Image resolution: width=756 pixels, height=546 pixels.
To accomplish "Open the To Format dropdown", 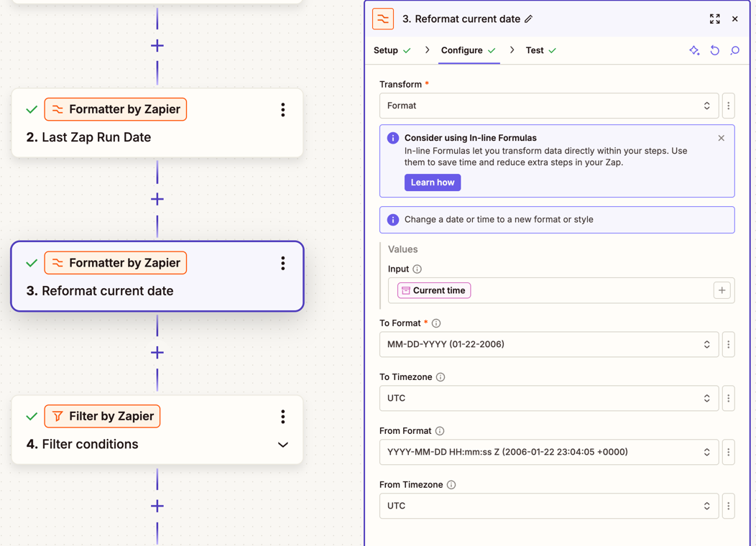I will (548, 344).
